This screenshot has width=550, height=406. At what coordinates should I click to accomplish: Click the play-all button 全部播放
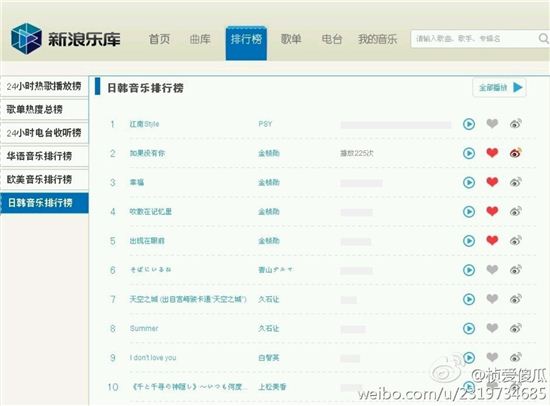click(500, 87)
